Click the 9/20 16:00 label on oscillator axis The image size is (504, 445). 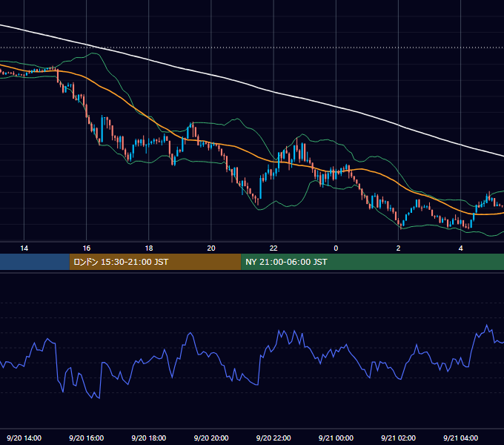(x=87, y=438)
